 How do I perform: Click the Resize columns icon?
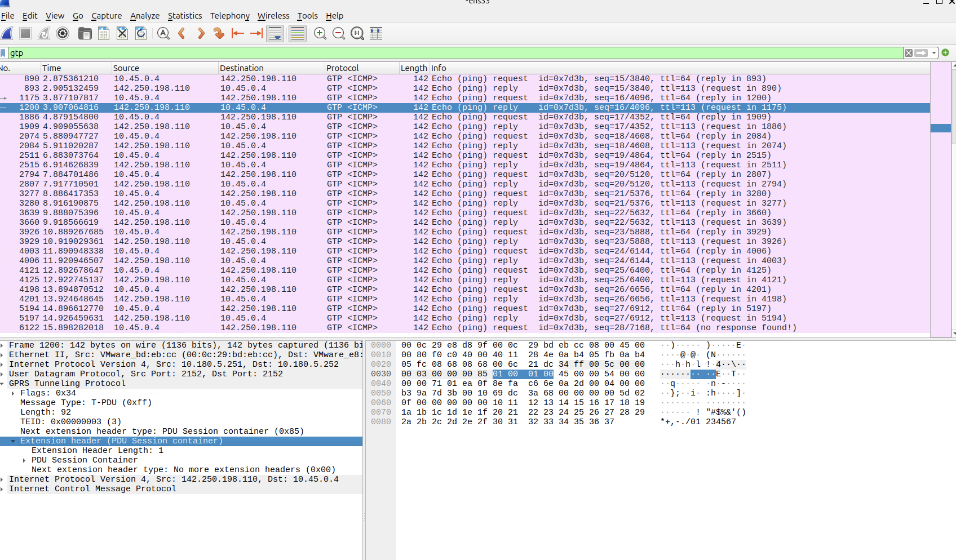[376, 34]
